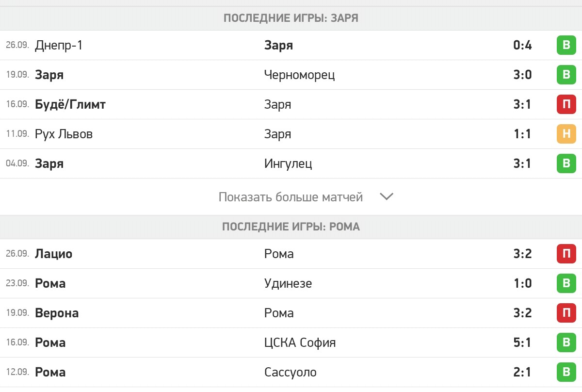Open team Верона
The height and width of the screenshot is (392, 582).
click(57, 313)
